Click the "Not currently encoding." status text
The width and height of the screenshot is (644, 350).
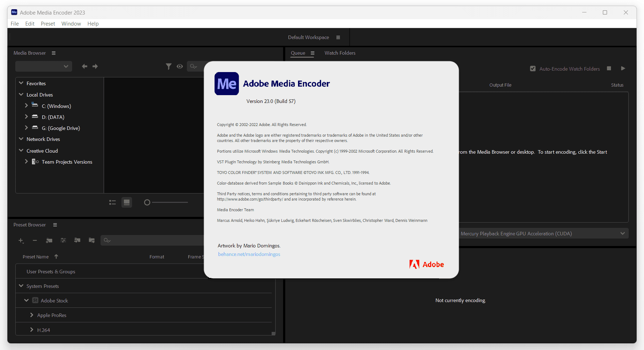[460, 300]
